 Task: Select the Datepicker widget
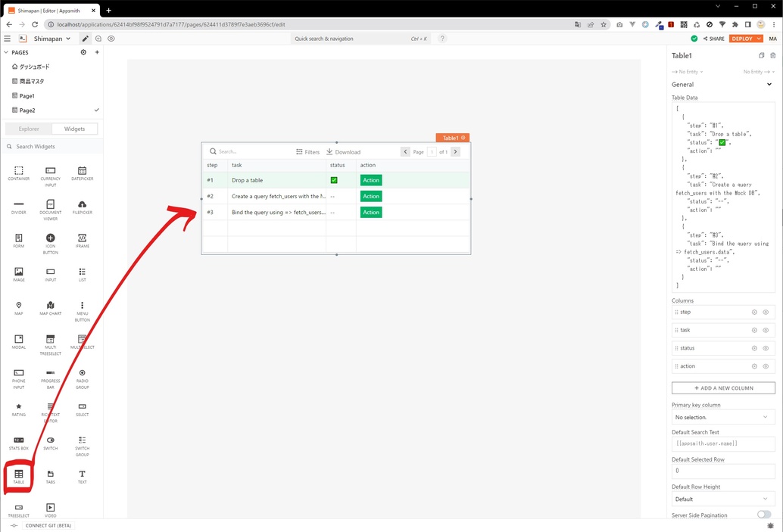tap(83, 173)
